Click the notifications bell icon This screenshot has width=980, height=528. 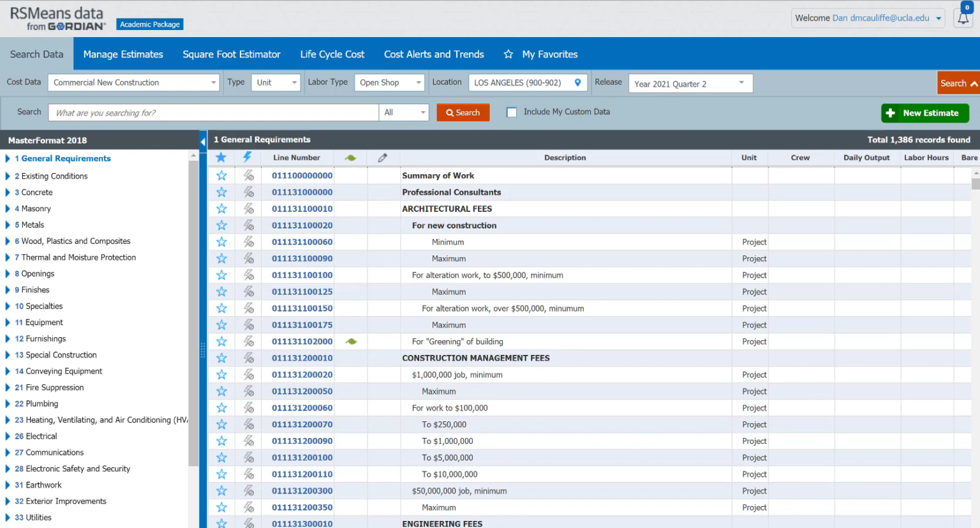(x=963, y=19)
